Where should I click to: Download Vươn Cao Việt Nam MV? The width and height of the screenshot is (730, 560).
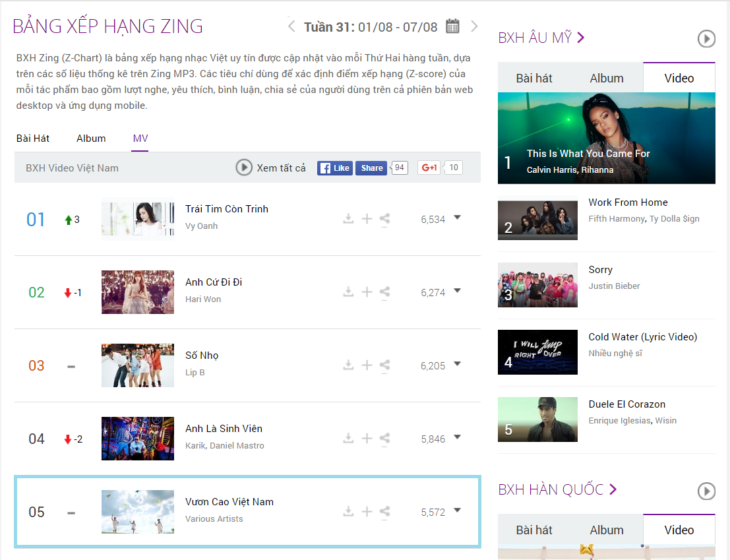[348, 512]
